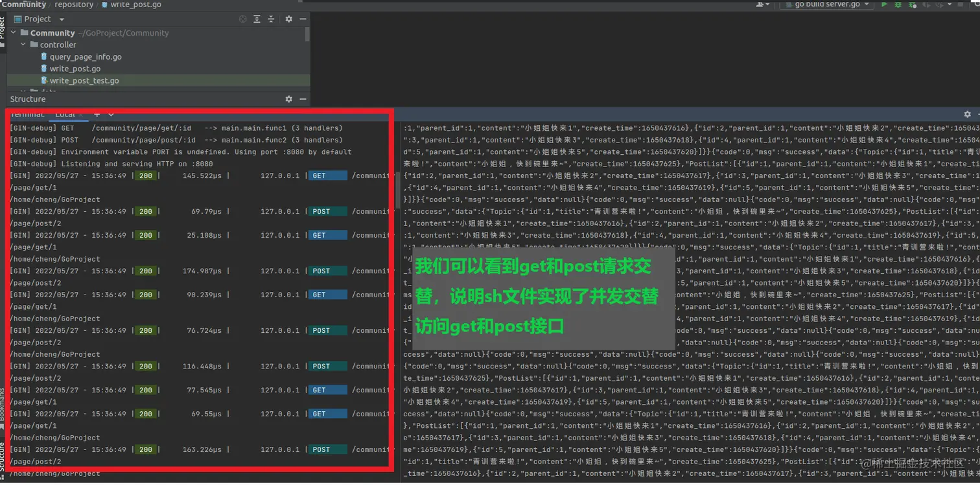Open query_page_info.go file
Image resolution: width=980 pixels, height=485 pixels.
coord(86,57)
